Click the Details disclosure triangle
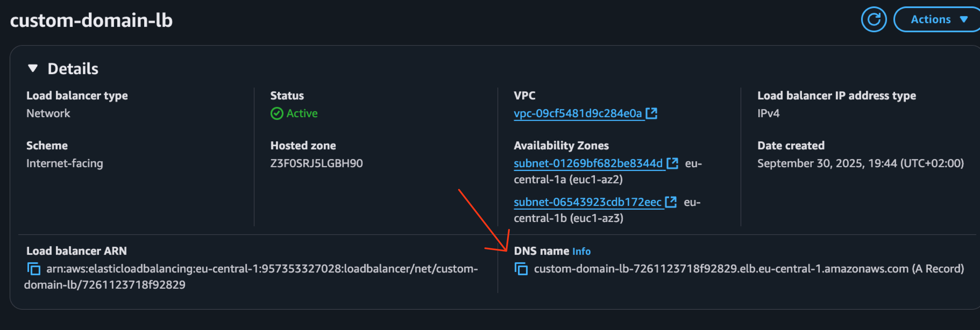 [33, 68]
